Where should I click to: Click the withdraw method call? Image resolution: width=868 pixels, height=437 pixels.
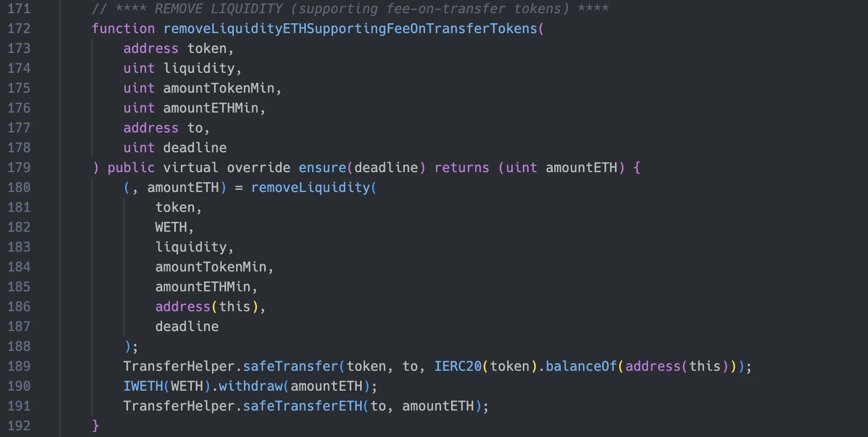coord(251,386)
